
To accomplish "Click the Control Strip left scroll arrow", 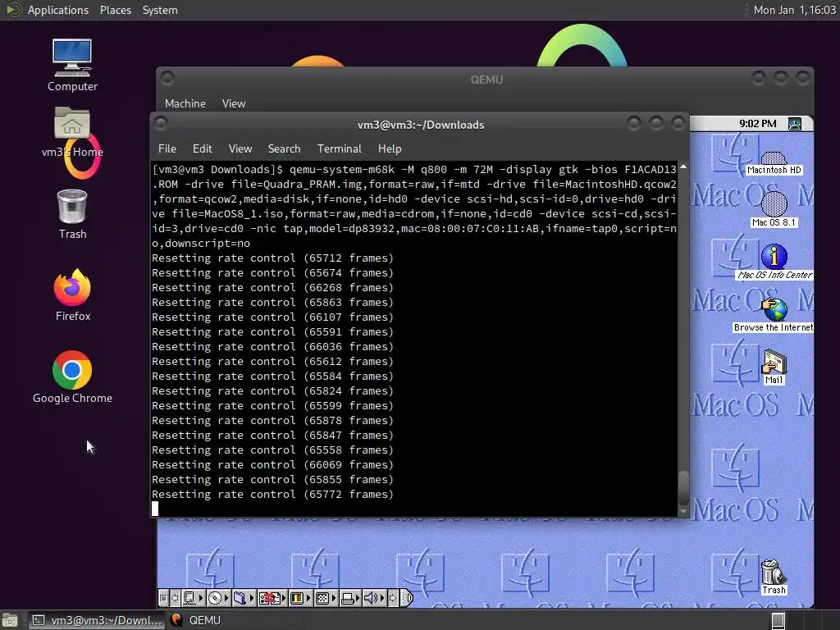I will point(175,598).
